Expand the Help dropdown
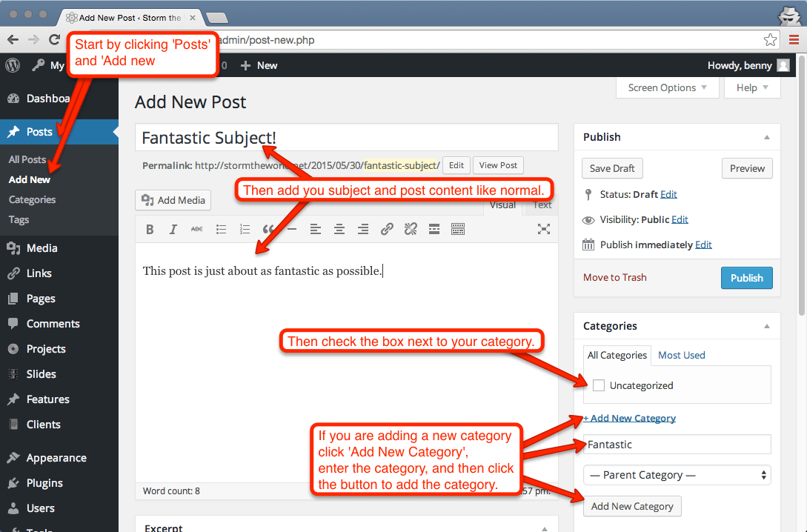This screenshot has height=532, width=807. click(x=751, y=87)
